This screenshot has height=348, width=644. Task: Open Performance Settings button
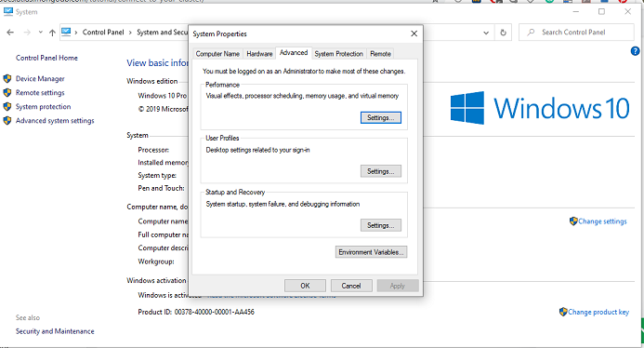[x=381, y=117]
